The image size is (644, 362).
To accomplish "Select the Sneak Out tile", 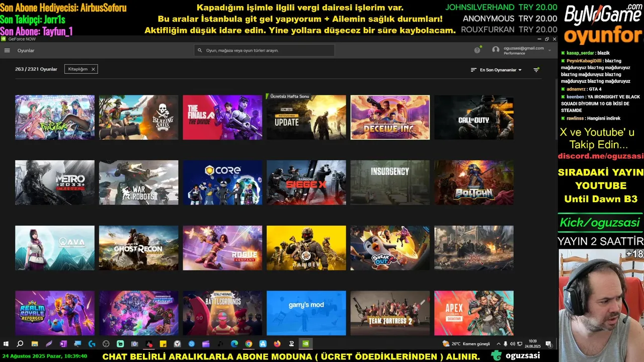I will 390,248.
